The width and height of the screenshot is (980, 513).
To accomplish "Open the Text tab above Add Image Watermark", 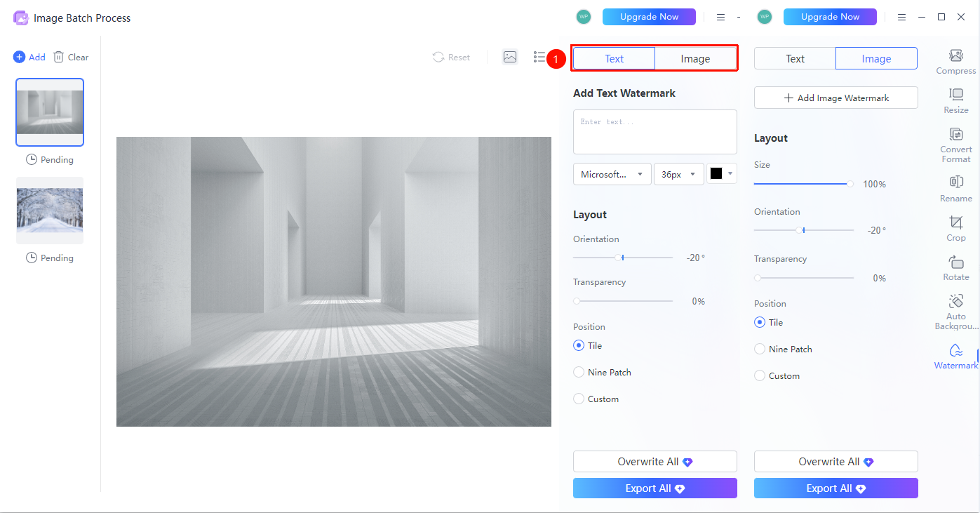I will [x=795, y=59].
